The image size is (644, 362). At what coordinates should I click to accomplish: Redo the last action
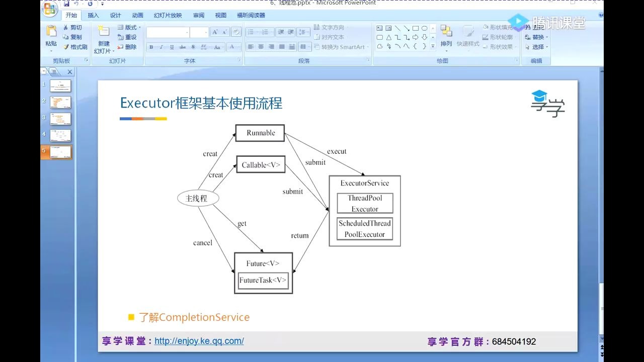pyautogui.click(x=90, y=4)
